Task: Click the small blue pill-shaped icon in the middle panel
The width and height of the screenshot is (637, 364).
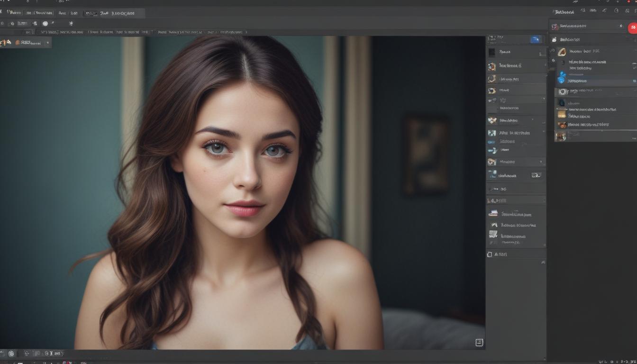Action: point(491,142)
